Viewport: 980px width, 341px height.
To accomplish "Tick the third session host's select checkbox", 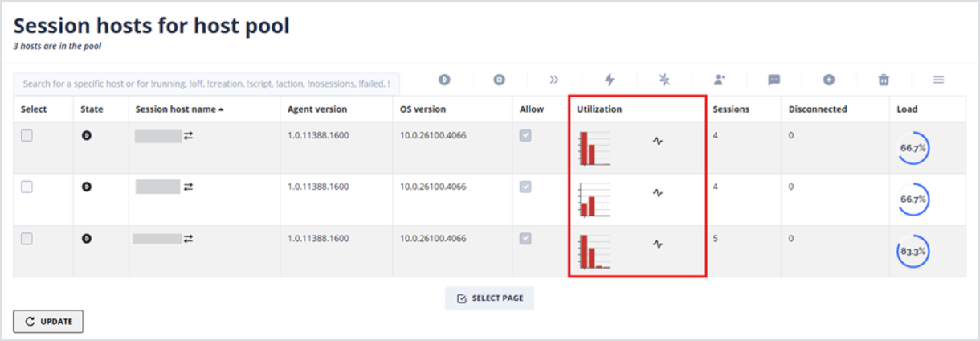I will pos(27,239).
